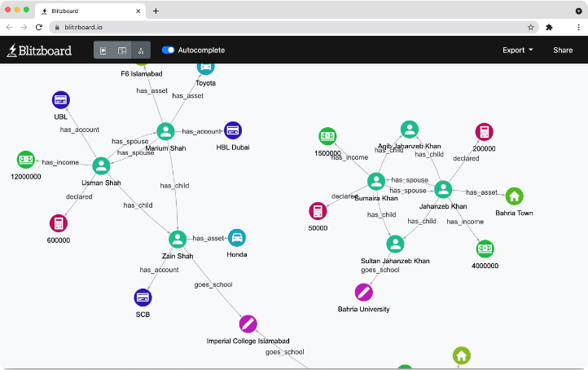
Task: Click the 1500000 income node
Action: pyautogui.click(x=327, y=136)
